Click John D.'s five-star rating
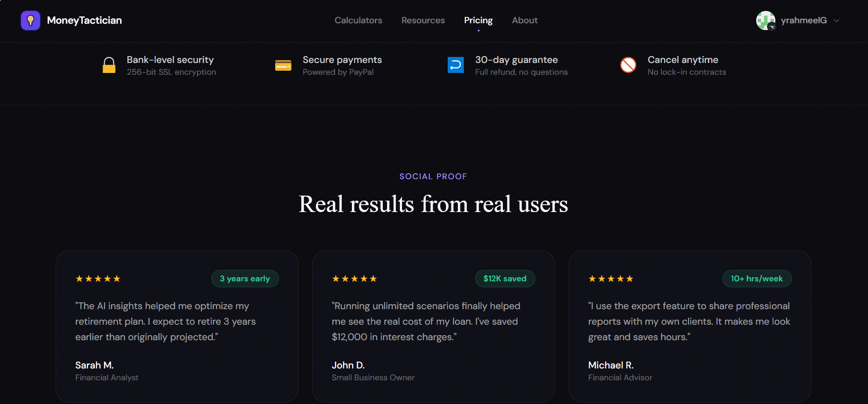This screenshot has width=868, height=404. tap(354, 279)
